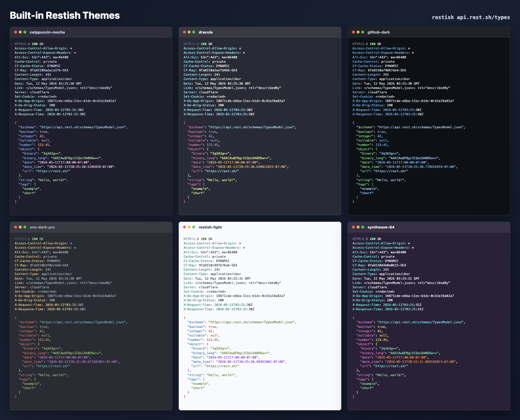Click Cf-Ray value 9fa6510a5eefd466-SEA
Viewport: 520px width, 420px height.
[218, 70]
